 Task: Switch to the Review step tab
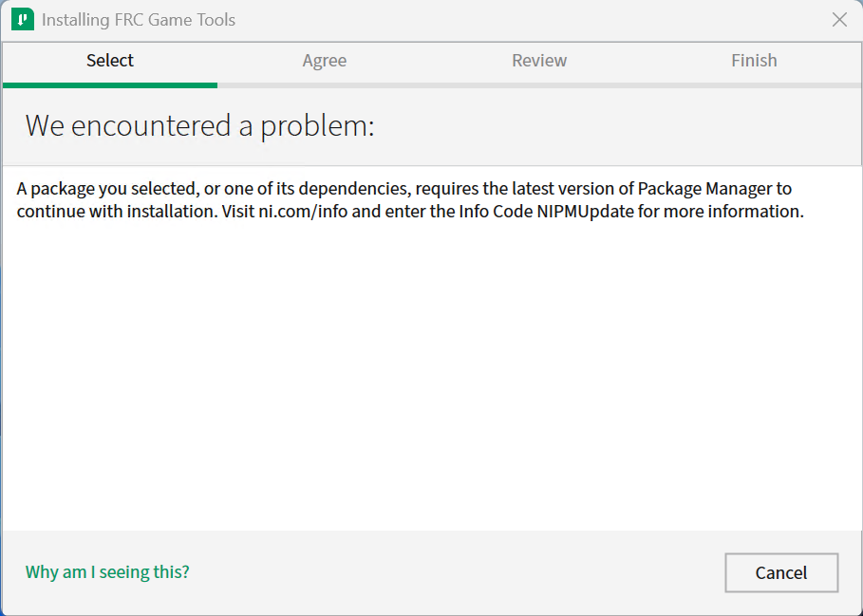pos(539,61)
